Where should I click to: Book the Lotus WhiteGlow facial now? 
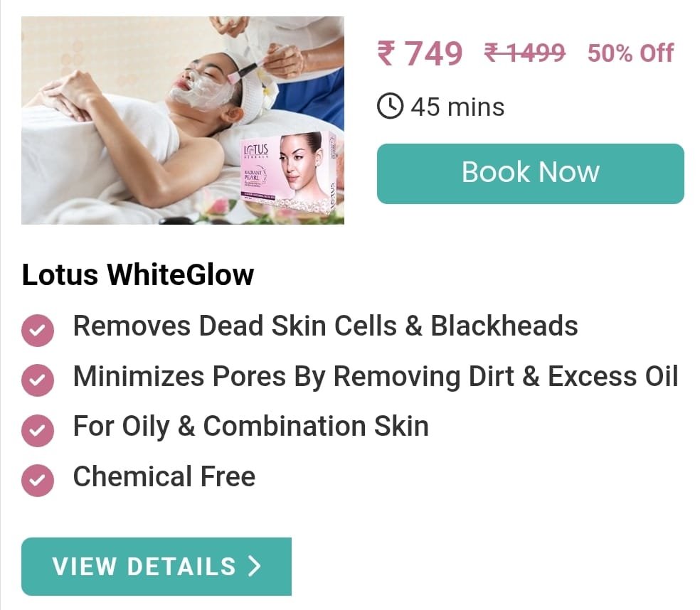[531, 173]
